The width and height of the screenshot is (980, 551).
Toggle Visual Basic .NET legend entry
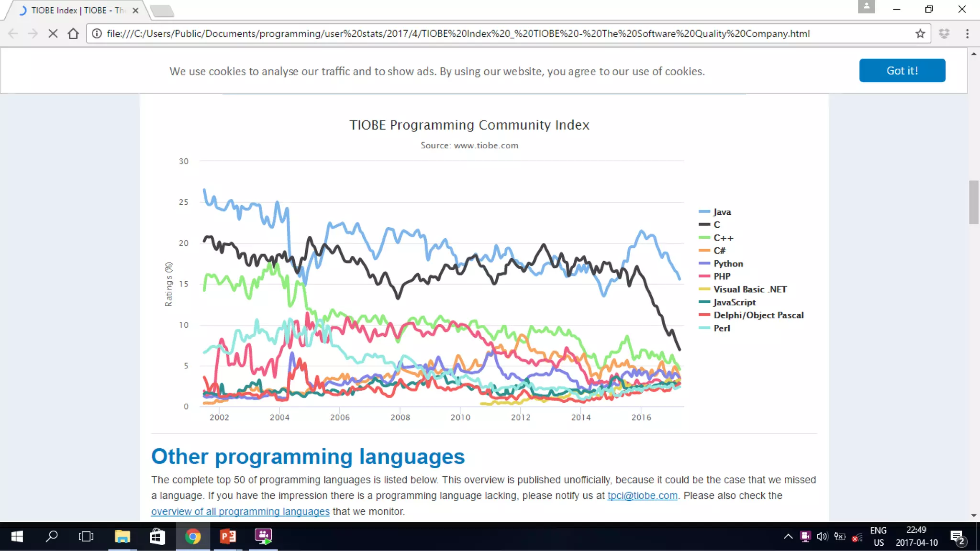tap(743, 289)
